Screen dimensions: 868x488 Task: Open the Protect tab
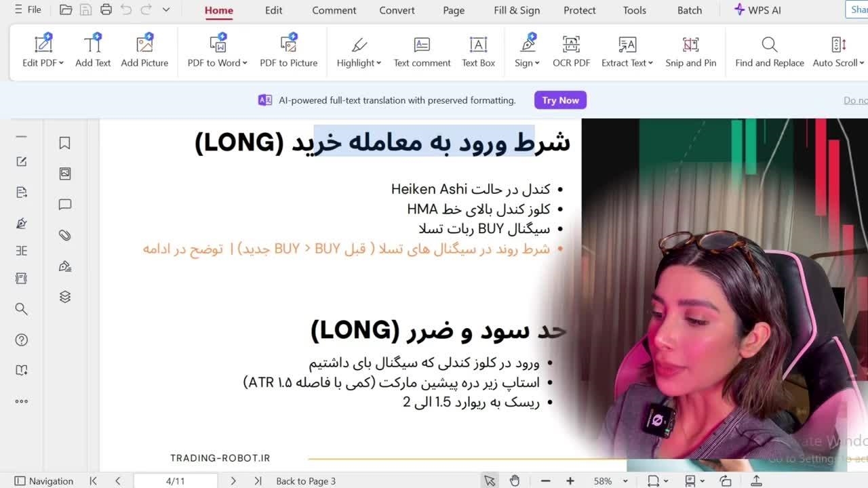click(579, 10)
